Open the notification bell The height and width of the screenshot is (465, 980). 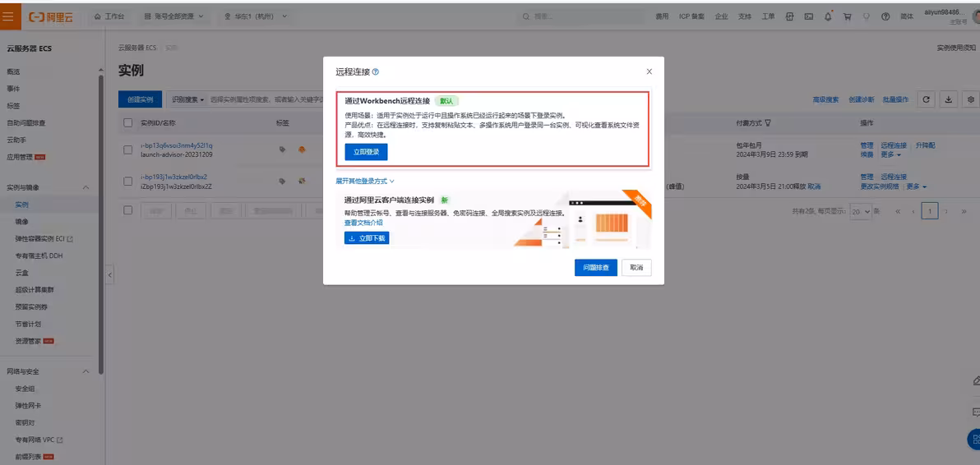pos(828,17)
